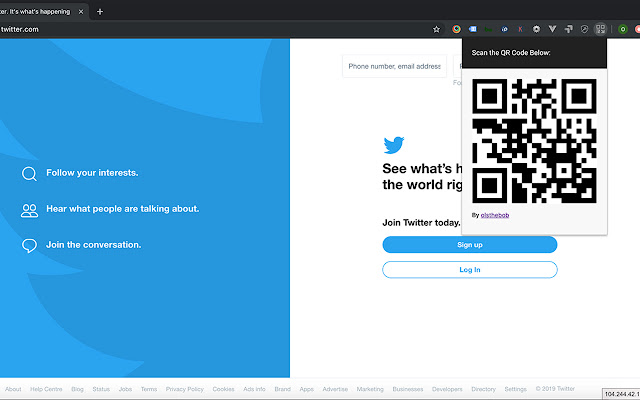This screenshot has height=400, width=640.
Task: Click the Sign up button
Action: pyautogui.click(x=470, y=244)
